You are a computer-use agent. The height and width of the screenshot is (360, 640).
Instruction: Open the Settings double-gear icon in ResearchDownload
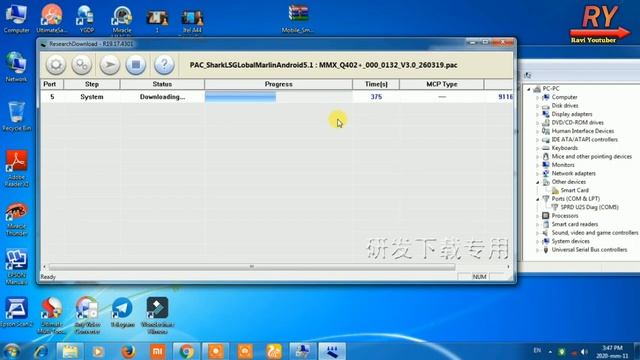[82, 64]
